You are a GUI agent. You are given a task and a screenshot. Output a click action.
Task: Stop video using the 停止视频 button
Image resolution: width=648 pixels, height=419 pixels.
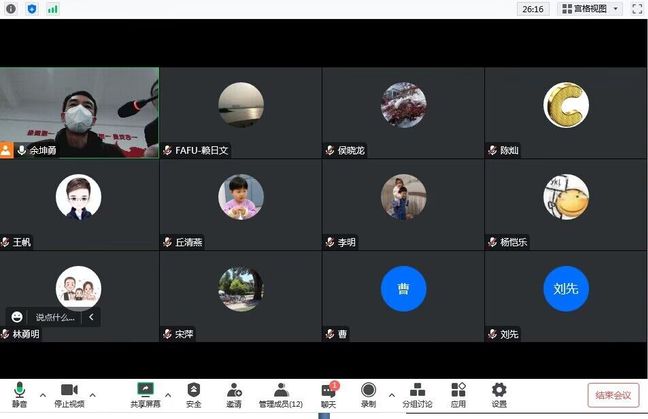click(x=69, y=393)
